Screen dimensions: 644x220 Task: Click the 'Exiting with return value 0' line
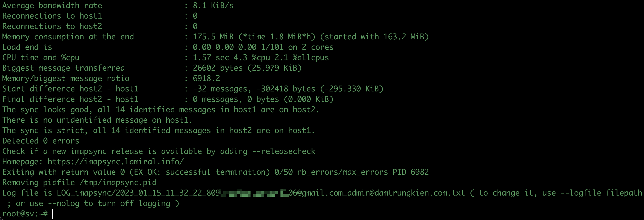(216, 172)
